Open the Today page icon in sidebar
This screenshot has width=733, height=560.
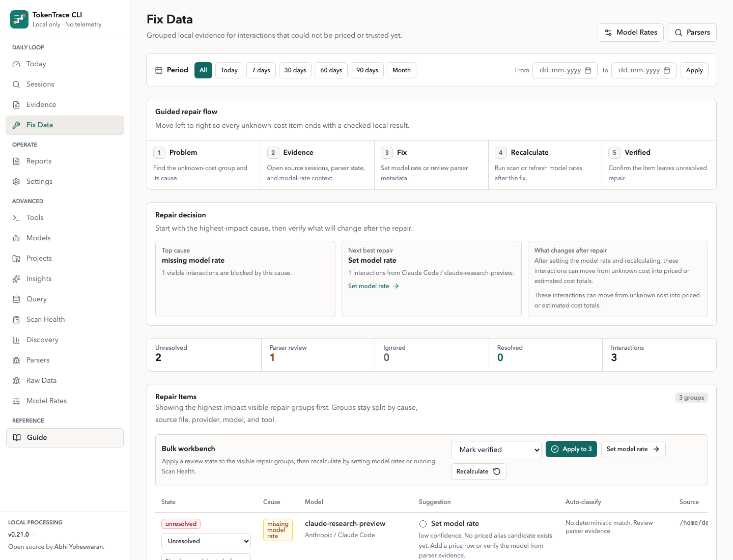(16, 64)
